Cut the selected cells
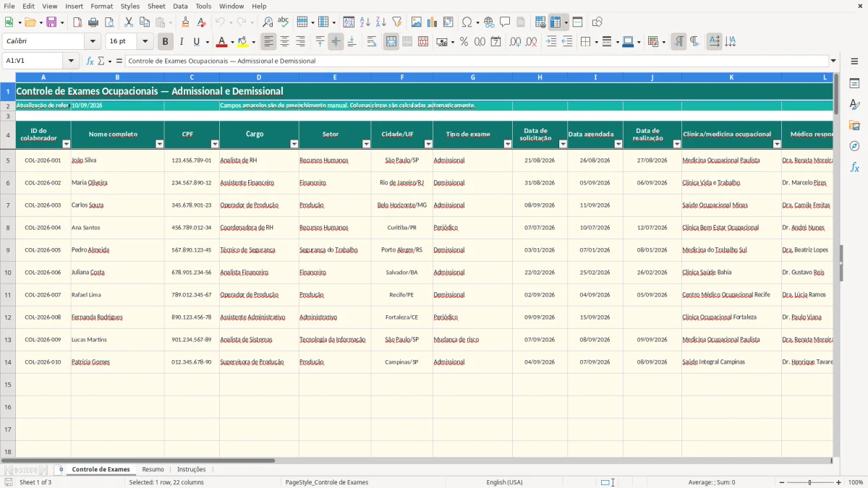The width and height of the screenshot is (868, 488). coord(129,22)
